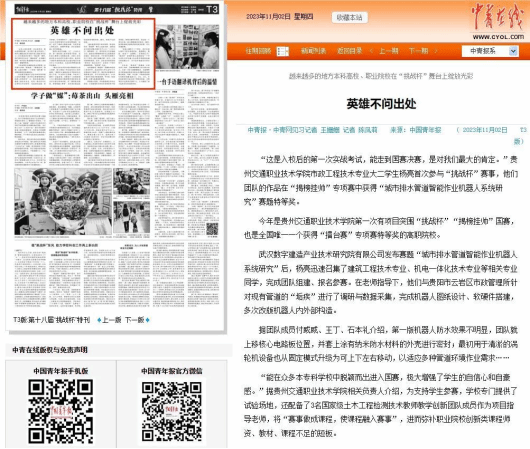530x449 pixels.
Task: Click the right arrow after 下一期
Action: [x=436, y=51]
